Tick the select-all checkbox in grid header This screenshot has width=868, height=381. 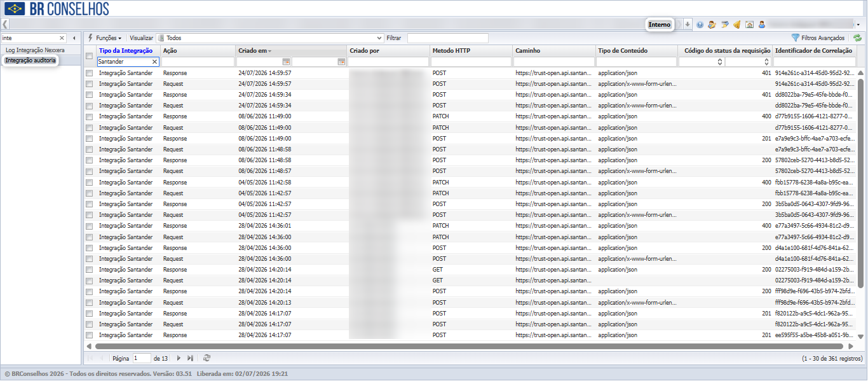click(x=90, y=56)
